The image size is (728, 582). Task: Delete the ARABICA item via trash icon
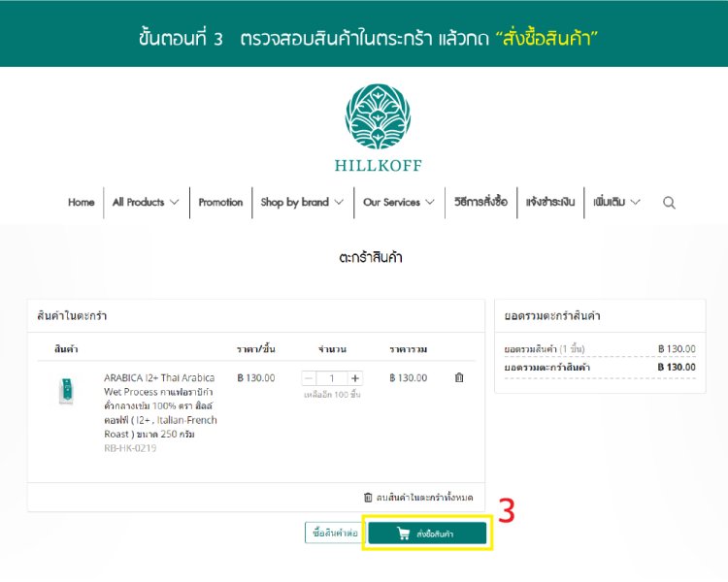click(459, 378)
